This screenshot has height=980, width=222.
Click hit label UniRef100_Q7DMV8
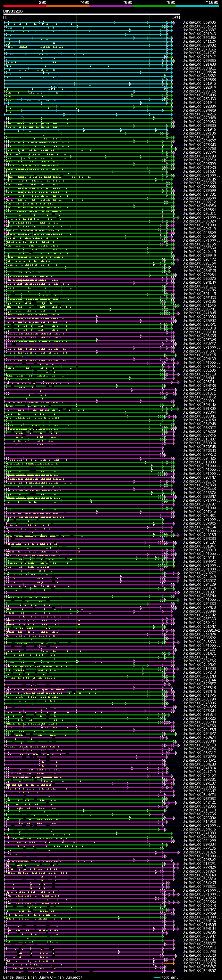click(199, 118)
